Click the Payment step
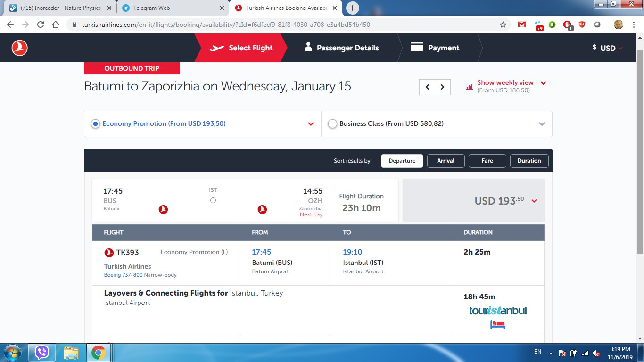 (435, 48)
